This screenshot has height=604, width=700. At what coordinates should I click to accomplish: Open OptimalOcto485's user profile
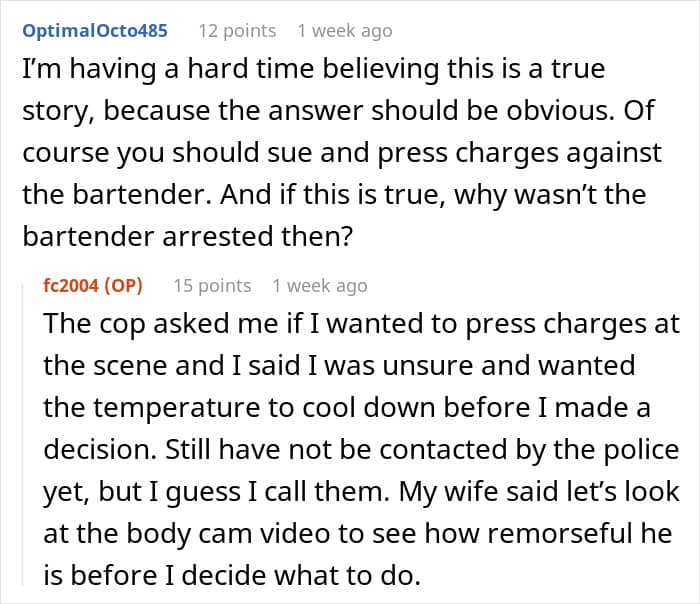point(94,31)
